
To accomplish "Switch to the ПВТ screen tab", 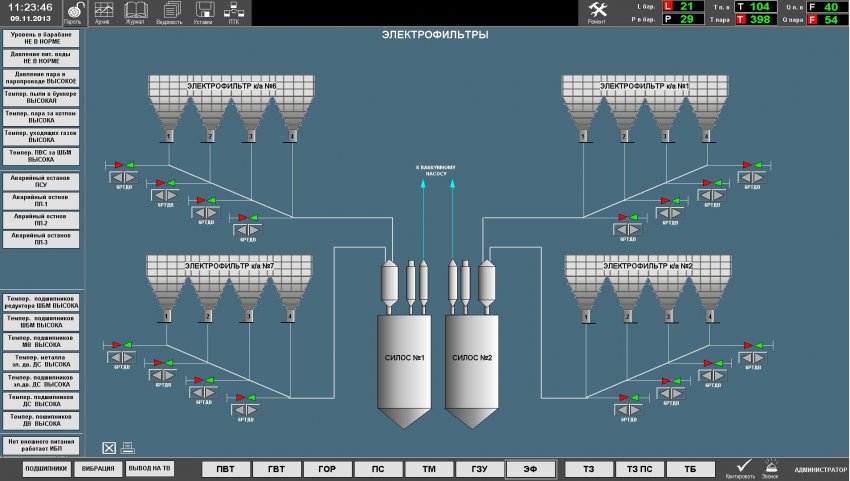I will [x=226, y=469].
